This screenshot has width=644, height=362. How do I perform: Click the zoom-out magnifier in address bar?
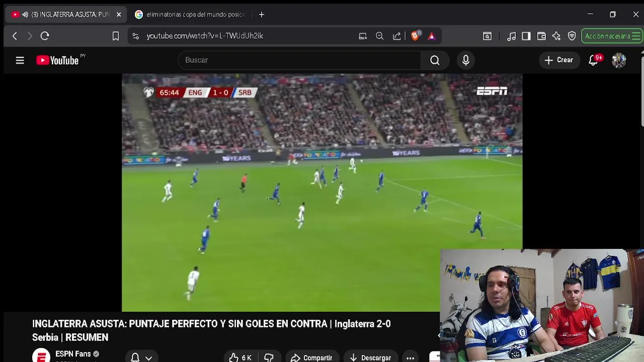click(x=380, y=36)
